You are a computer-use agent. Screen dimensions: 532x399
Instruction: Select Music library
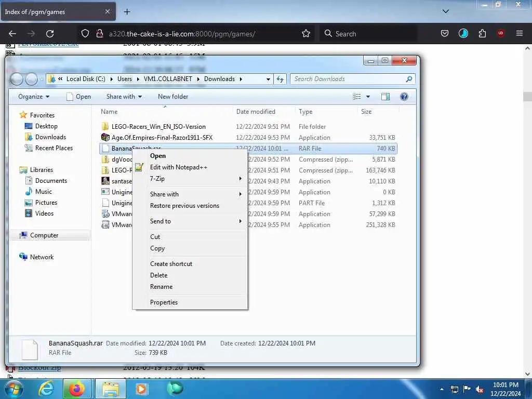[38, 192]
